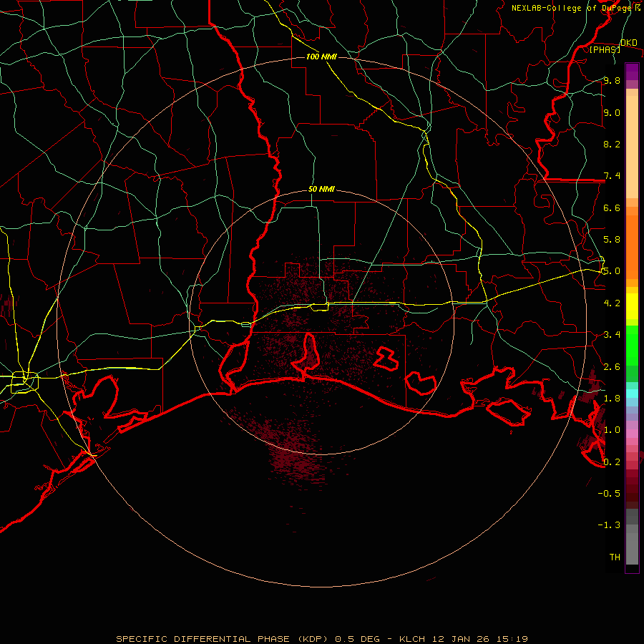Select the 5.8 scale value
This screenshot has width=644, height=644.
[x=612, y=240]
